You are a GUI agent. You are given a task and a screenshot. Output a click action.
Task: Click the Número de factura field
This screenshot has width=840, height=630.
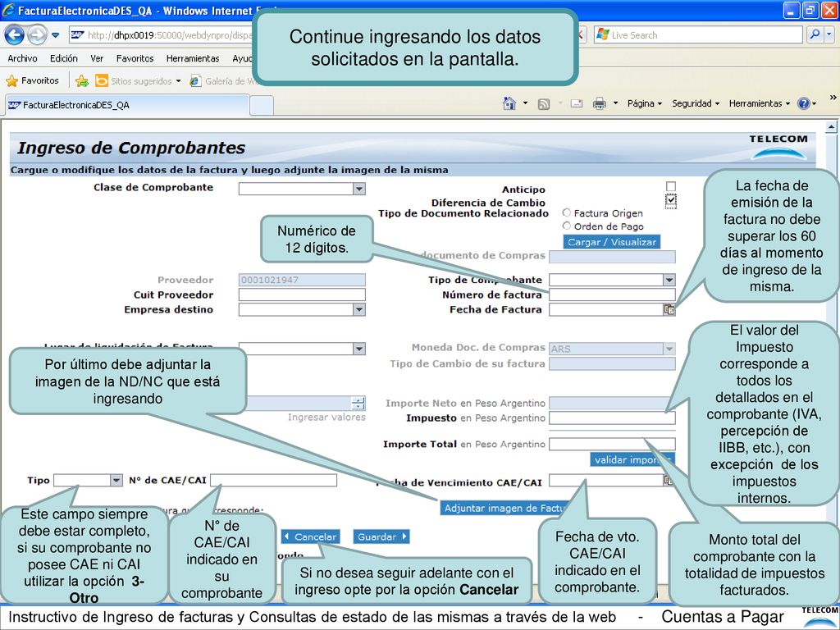point(612,294)
